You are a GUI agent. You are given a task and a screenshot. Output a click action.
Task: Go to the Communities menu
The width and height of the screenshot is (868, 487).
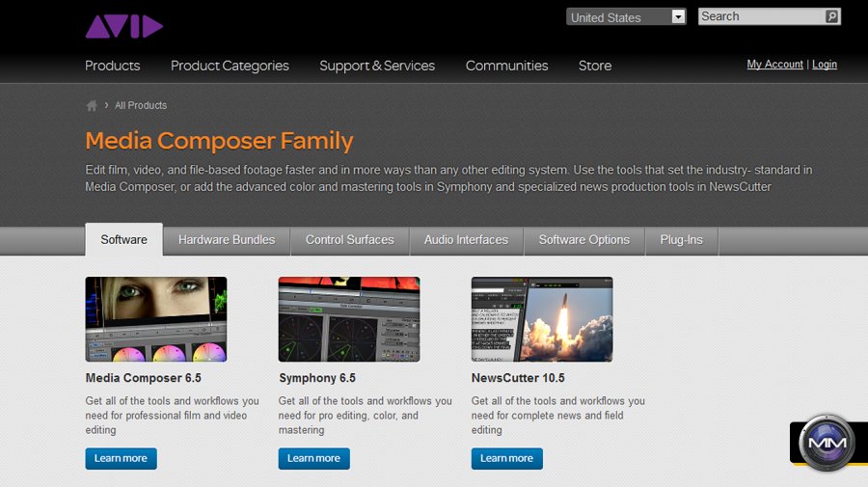[506, 66]
